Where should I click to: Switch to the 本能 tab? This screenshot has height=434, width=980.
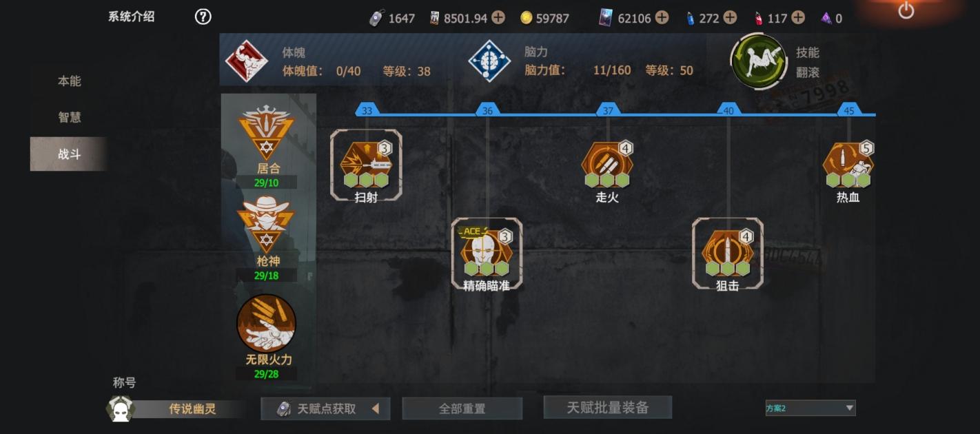(x=69, y=81)
